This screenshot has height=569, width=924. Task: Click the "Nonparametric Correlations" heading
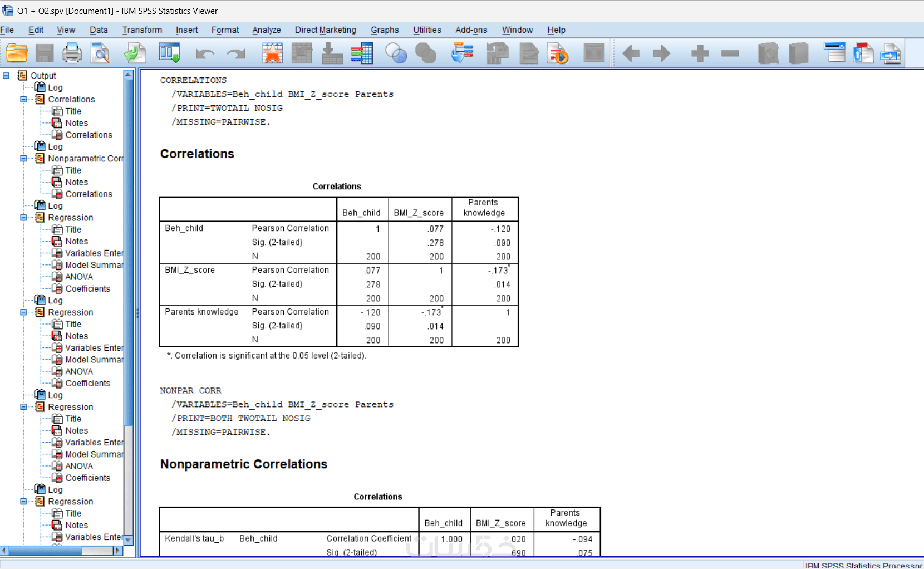(x=244, y=464)
